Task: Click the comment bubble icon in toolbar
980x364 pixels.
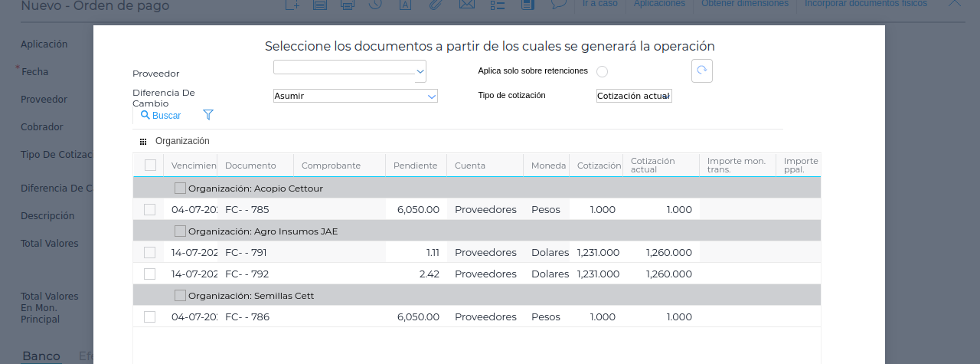Action: 559,5
